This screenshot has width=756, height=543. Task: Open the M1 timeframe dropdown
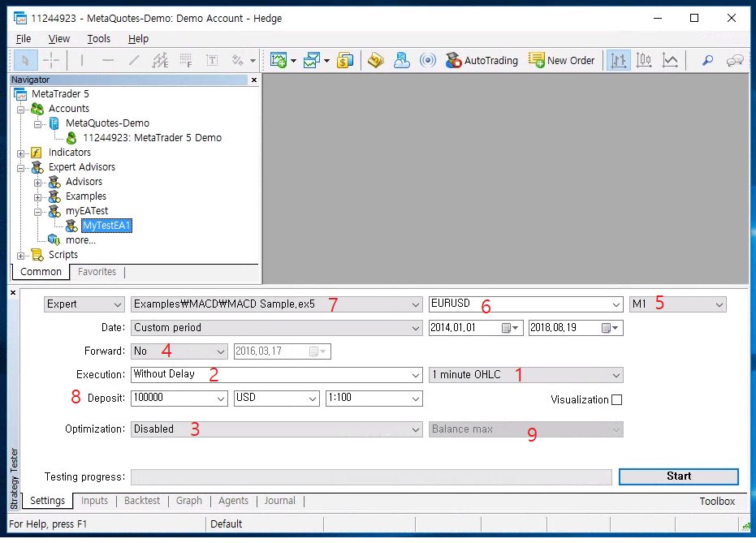(x=677, y=304)
